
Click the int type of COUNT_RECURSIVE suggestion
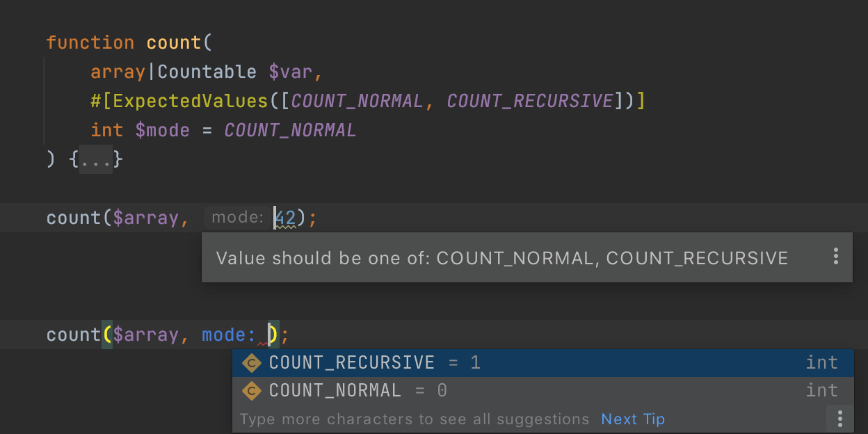[x=821, y=363]
